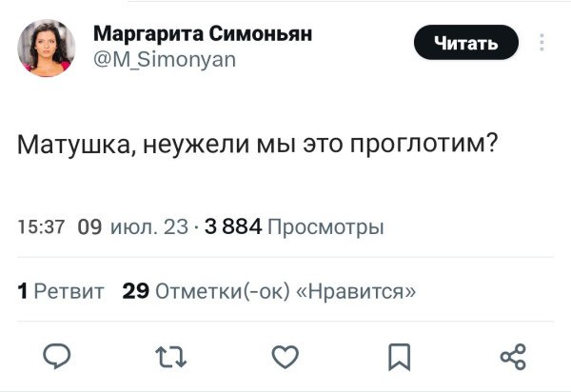Open the share icon options
Screen dimensions: 571x392
click(x=512, y=358)
